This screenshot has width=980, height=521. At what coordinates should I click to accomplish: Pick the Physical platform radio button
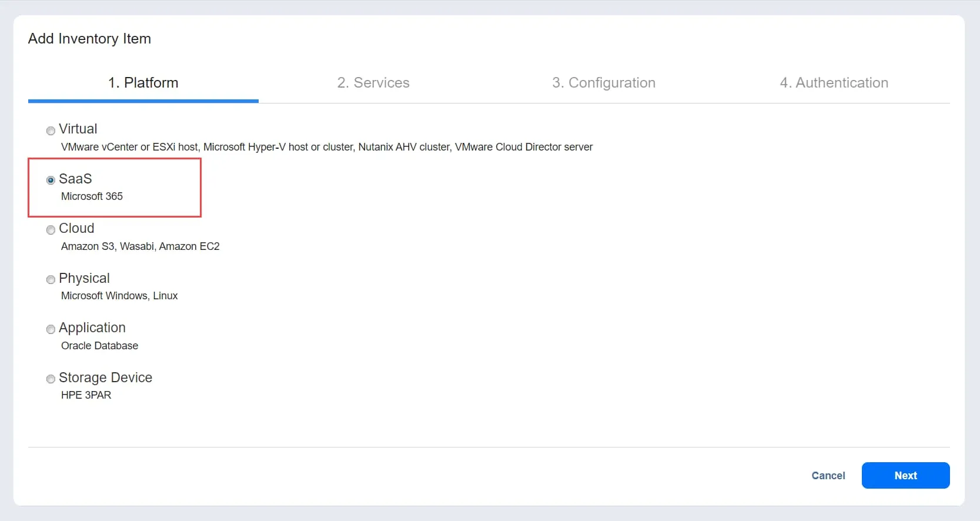click(x=51, y=280)
